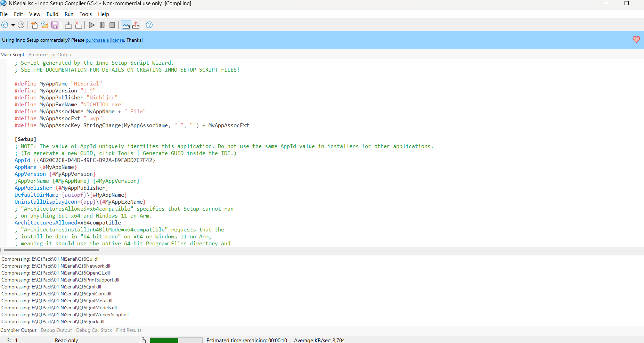This screenshot has width=644, height=343.
Task: Switch to the Main Script tab
Action: click(13, 55)
